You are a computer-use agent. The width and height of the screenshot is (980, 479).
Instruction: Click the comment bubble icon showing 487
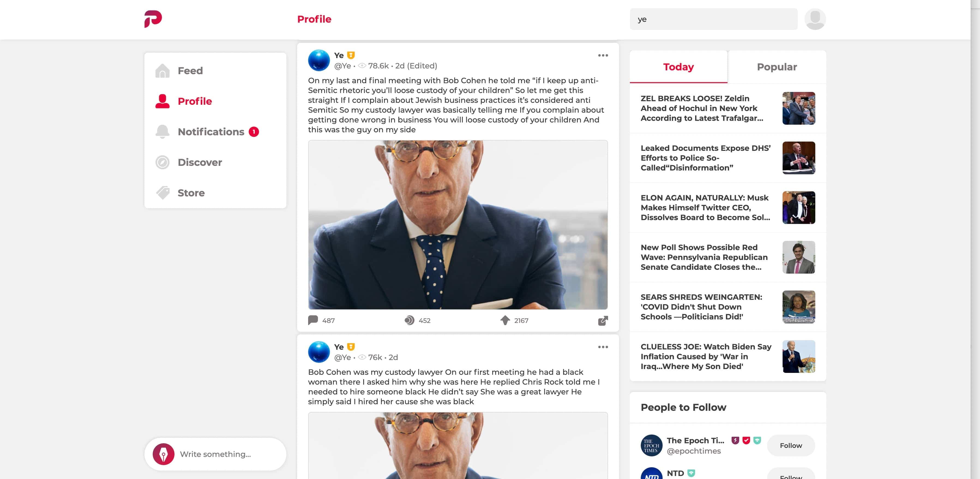pyautogui.click(x=313, y=320)
